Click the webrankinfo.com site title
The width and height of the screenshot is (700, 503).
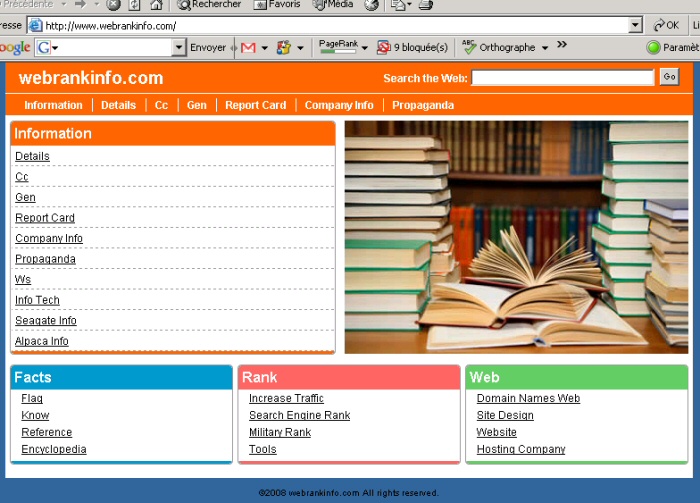[x=91, y=78]
